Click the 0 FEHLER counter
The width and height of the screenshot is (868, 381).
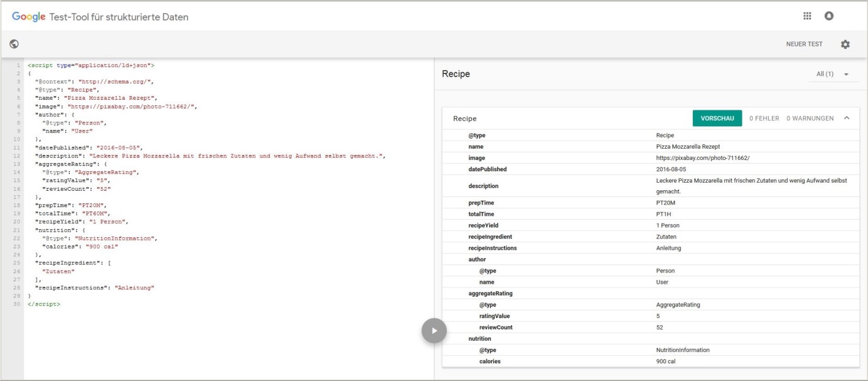(x=764, y=118)
